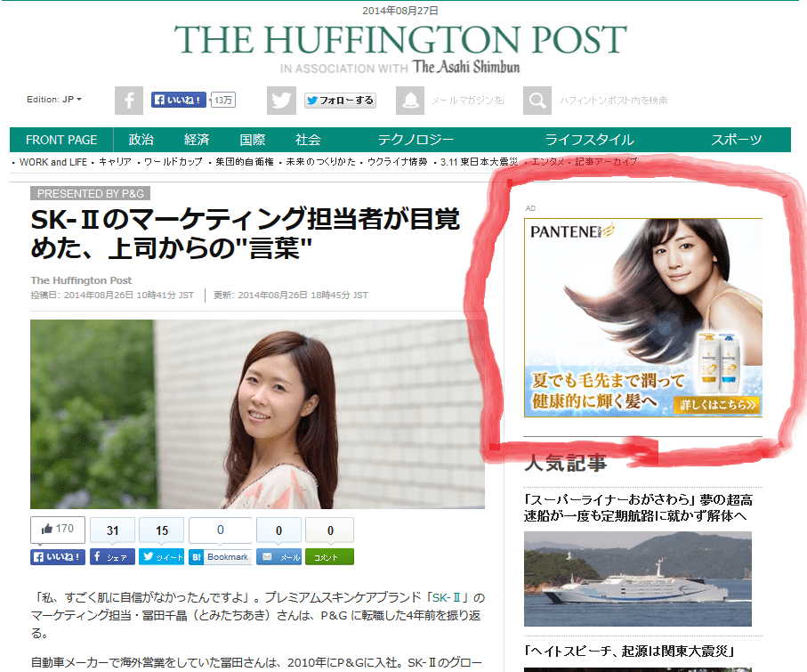
Task: Click the newsletter bell icon
Action: point(410,100)
